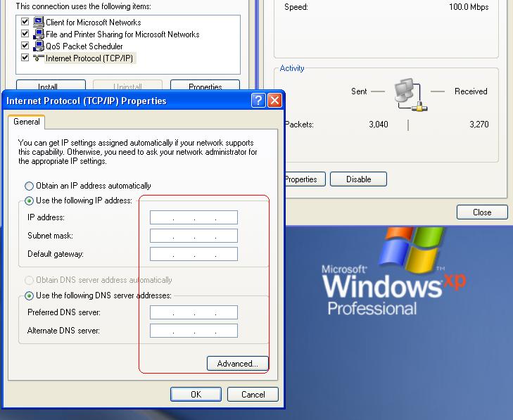Click into the Preferred DNS server field
Viewport: 513px width, 420px height.
[194, 312]
